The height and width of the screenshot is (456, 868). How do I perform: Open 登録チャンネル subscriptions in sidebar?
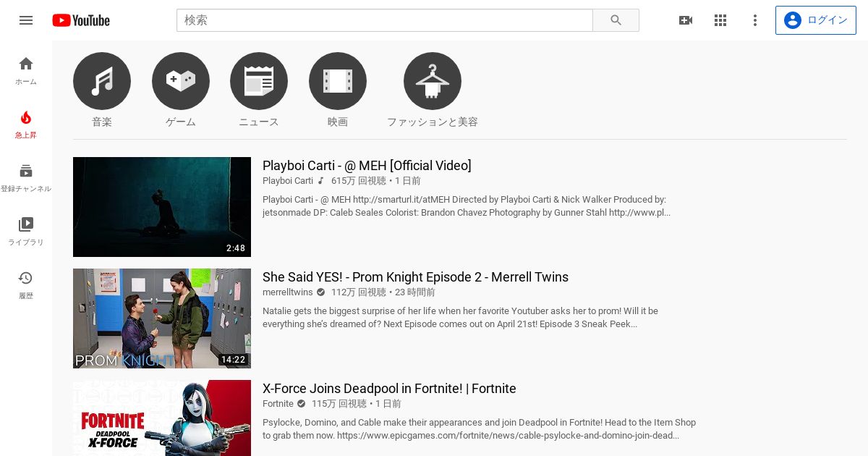tap(26, 178)
